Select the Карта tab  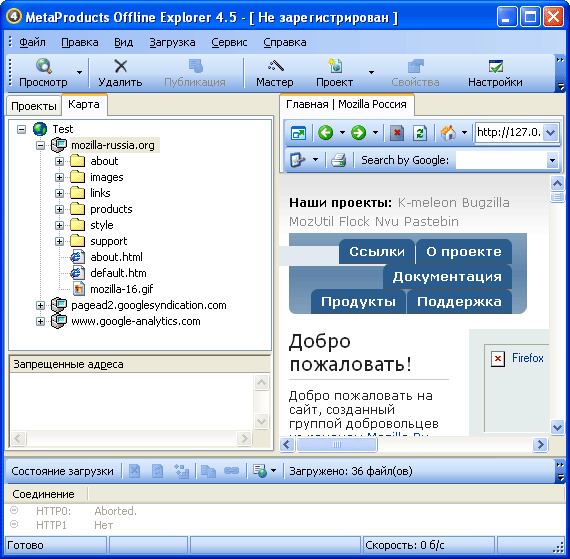click(x=84, y=105)
